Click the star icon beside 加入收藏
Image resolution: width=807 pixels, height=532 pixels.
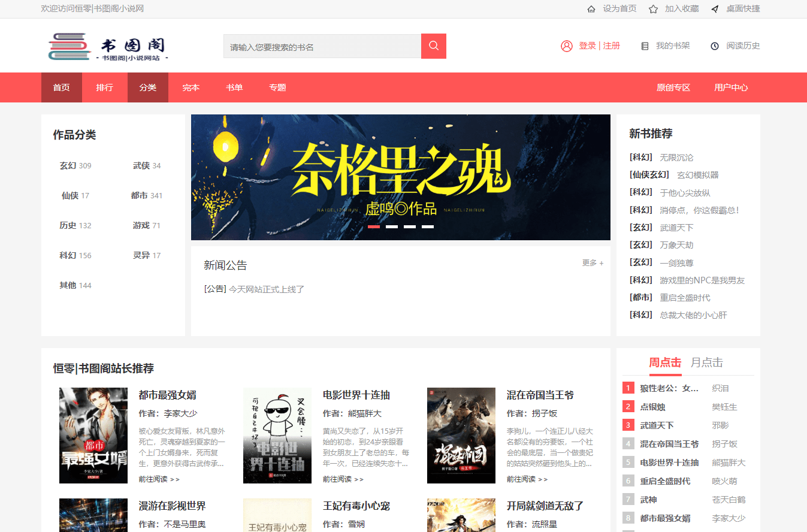[x=653, y=9]
